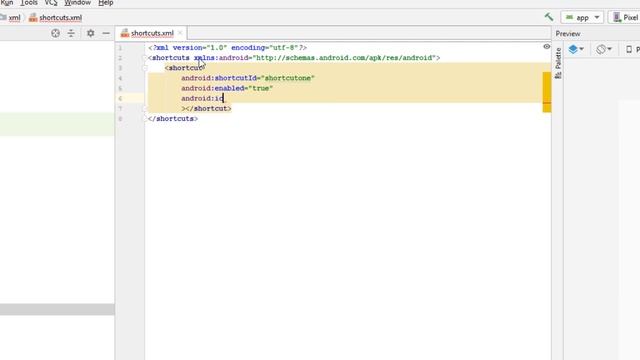Click the android:enabled attribute text
640x360 pixels.
tap(213, 88)
